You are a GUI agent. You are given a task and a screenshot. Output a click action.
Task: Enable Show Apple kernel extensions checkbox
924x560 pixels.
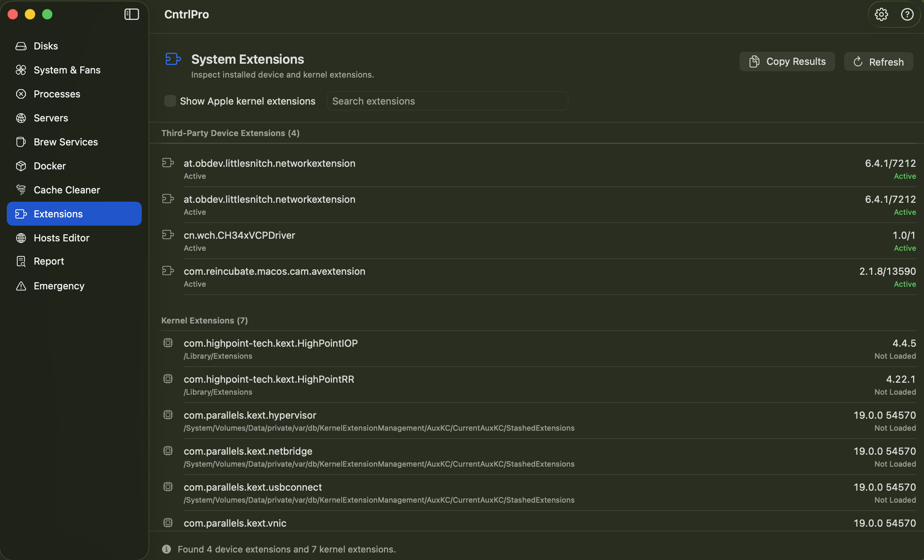(170, 101)
